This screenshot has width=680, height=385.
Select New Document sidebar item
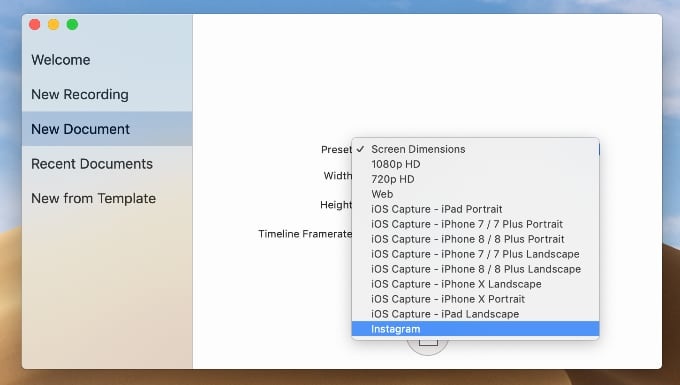point(107,129)
